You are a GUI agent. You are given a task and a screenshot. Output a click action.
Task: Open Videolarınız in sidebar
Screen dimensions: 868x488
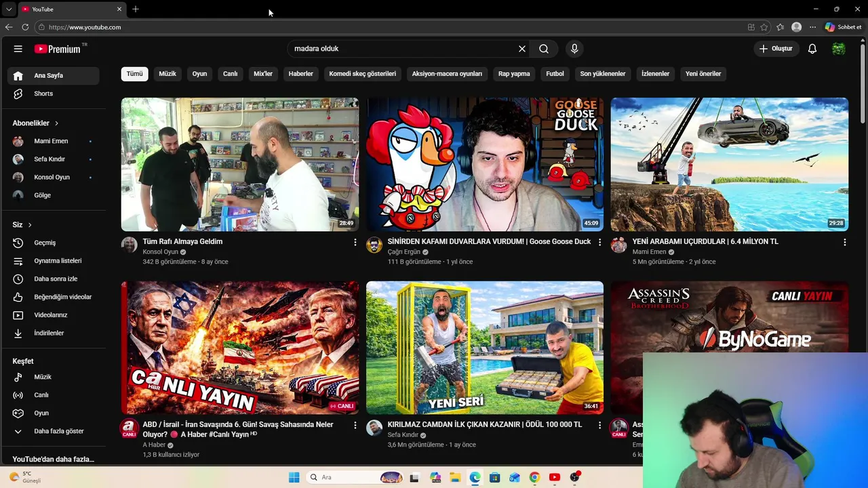[x=54, y=315]
